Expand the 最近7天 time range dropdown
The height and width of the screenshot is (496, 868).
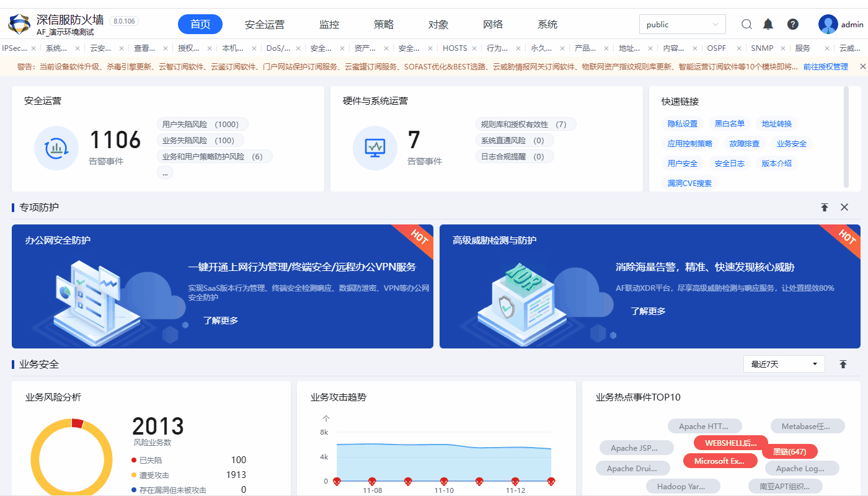(x=784, y=364)
